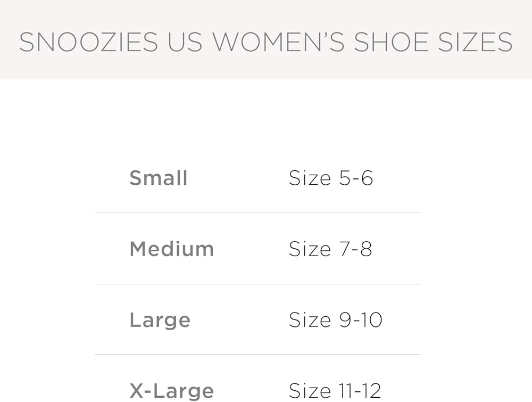Click the word SNOOZIES in the header
Viewport: 532px width, 402px height.
coord(88,43)
